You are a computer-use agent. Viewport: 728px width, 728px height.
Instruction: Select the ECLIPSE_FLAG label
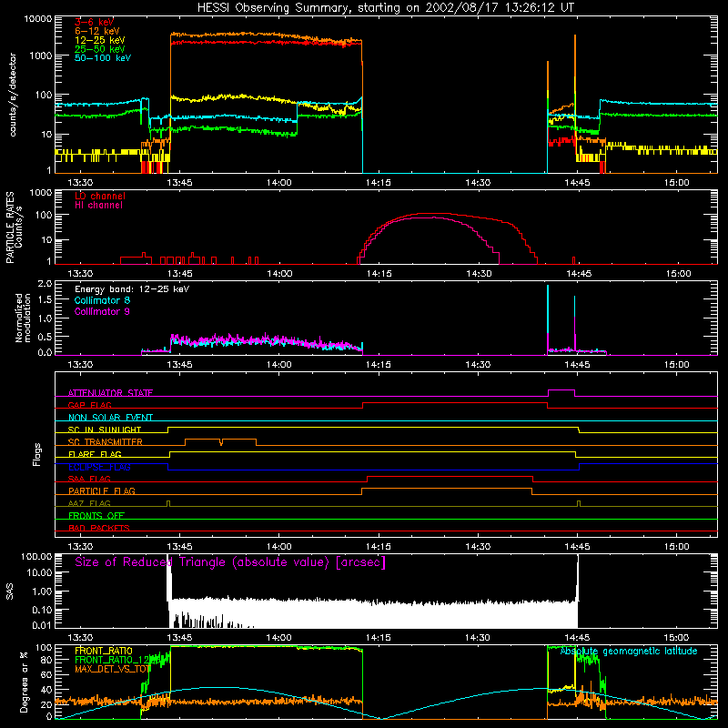click(x=99, y=467)
